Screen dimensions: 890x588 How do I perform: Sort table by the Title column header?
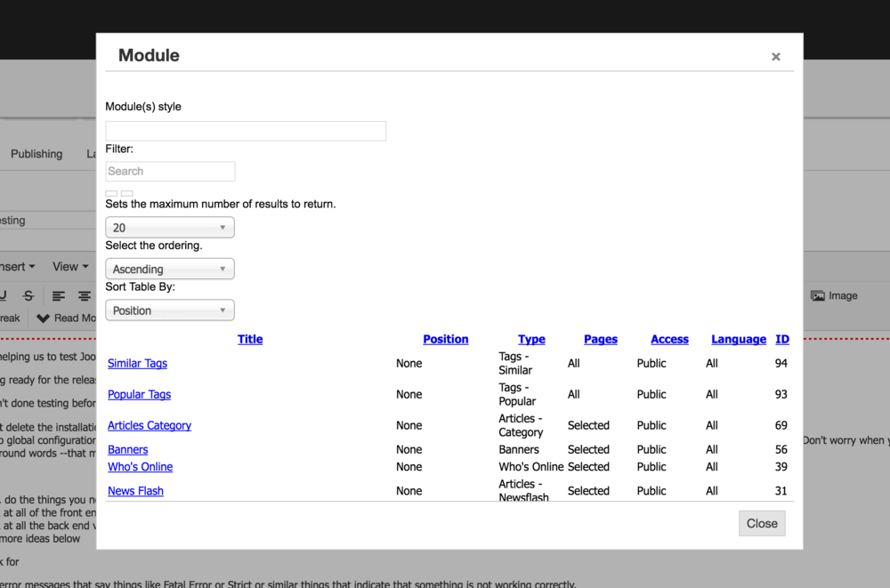point(250,340)
